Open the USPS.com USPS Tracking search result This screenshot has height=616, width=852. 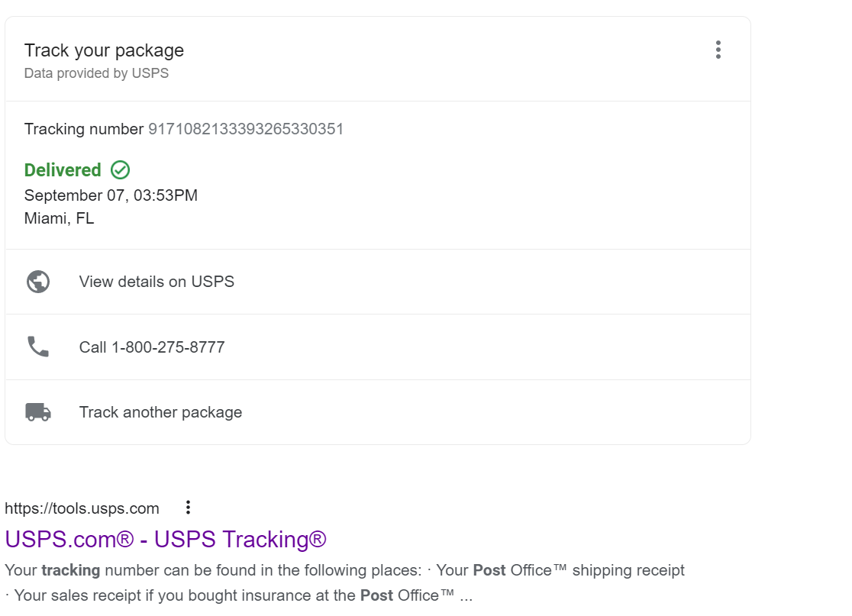(166, 540)
